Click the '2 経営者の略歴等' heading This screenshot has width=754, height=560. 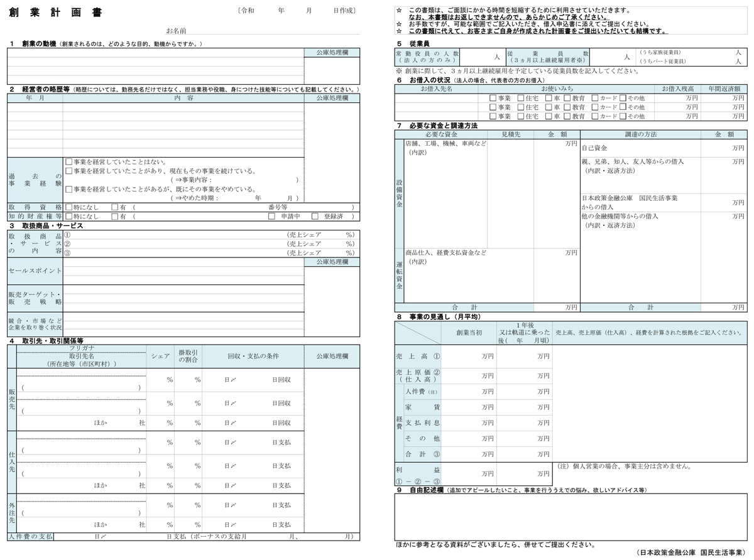[x=39, y=90]
